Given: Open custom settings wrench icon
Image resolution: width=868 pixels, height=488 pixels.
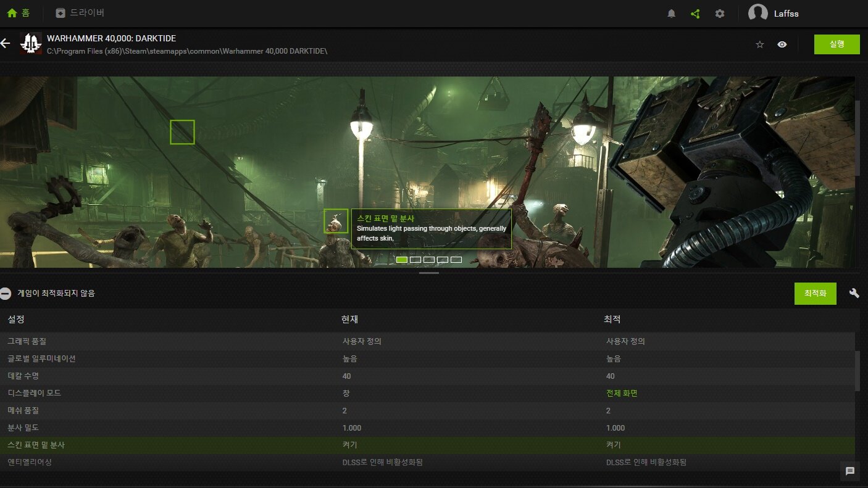Looking at the screenshot, I should click(x=854, y=293).
